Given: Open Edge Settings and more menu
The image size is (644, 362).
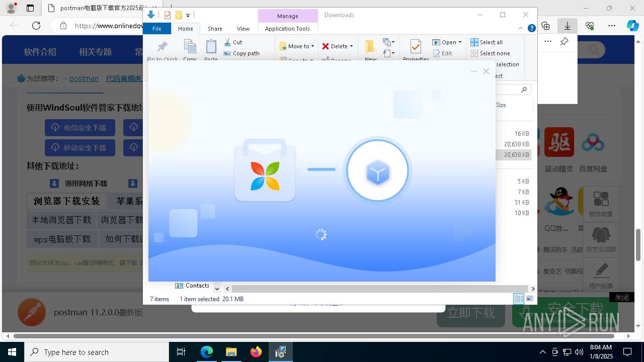Looking at the screenshot, I should click(x=612, y=25).
